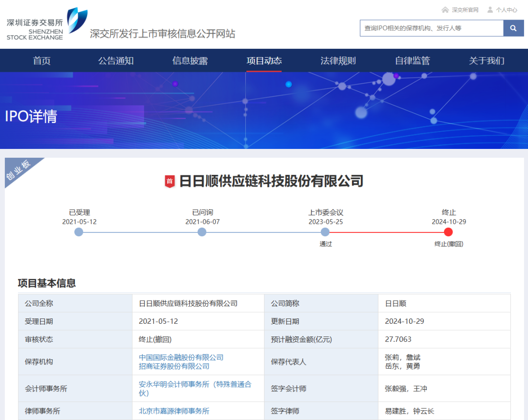
Task: Open 中国国际金融股份有限公司 sponsor link
Action: tap(181, 357)
